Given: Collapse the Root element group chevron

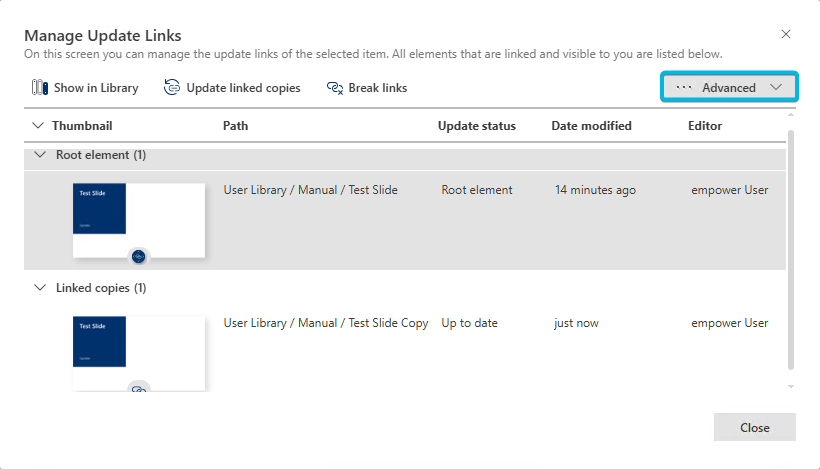Looking at the screenshot, I should (40, 155).
